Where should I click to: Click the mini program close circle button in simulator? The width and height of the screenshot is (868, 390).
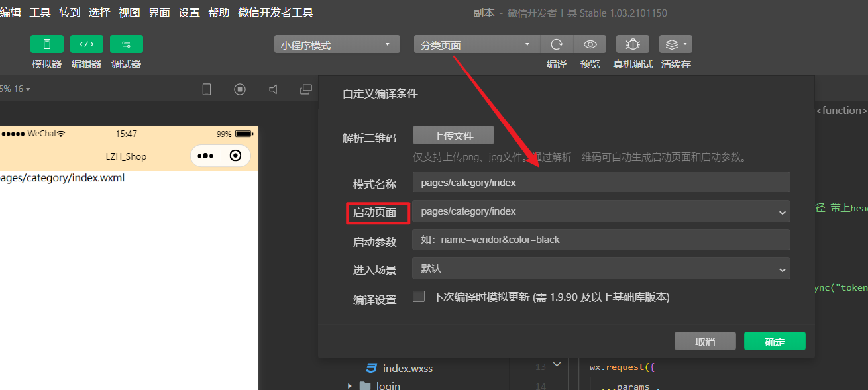pos(235,156)
